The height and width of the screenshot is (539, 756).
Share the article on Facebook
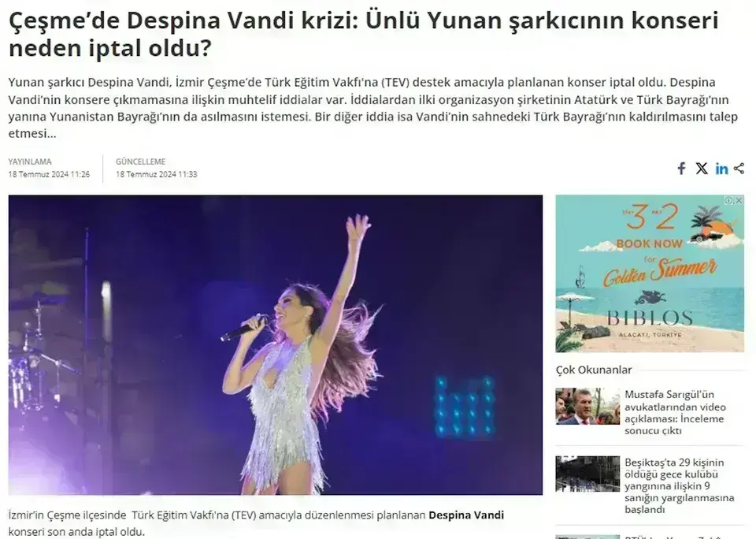click(x=681, y=169)
